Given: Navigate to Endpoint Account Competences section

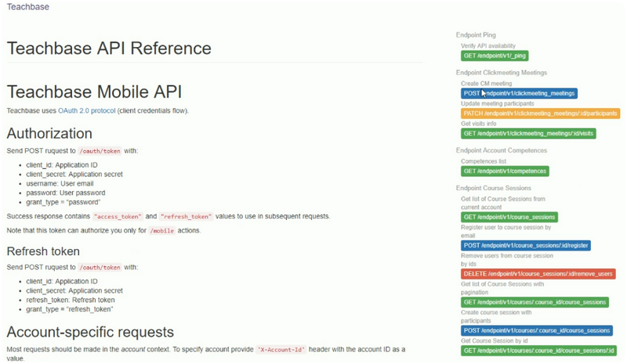Looking at the screenshot, I should [500, 150].
